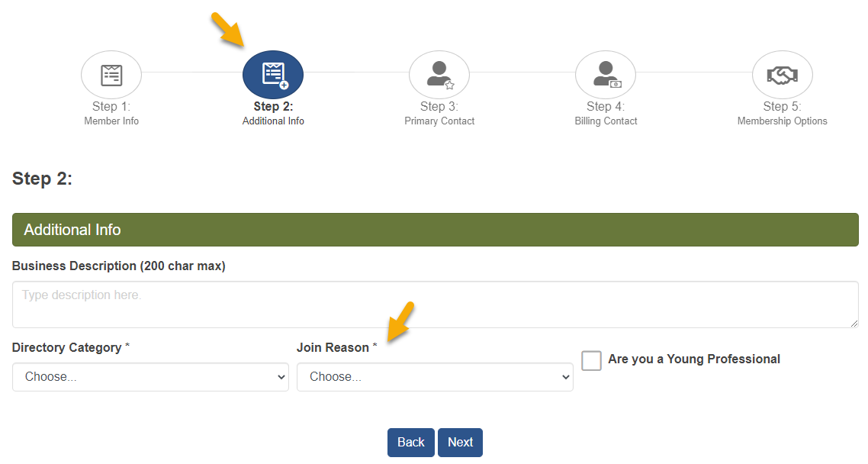Image resolution: width=868 pixels, height=464 pixels.
Task: Select the Step 2 Additional Info icon
Action: pyautogui.click(x=273, y=74)
